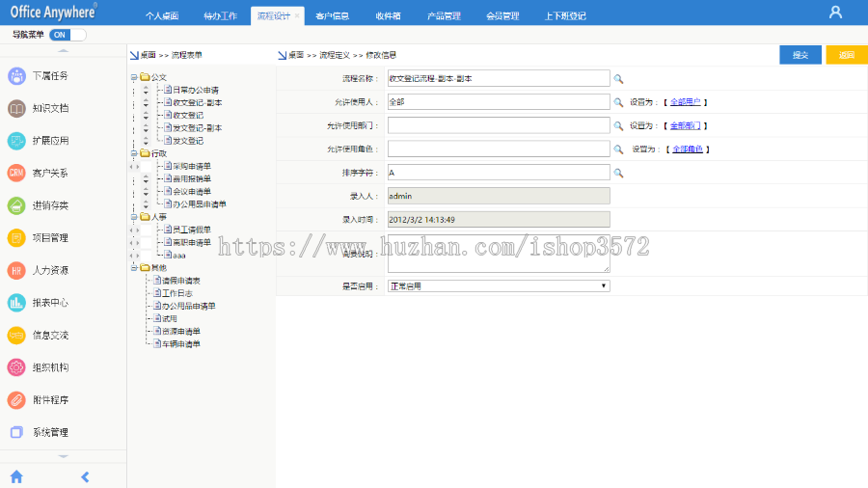Viewport: 868px width, 488px height.
Task: Open the user profile icon
Action: (x=835, y=13)
